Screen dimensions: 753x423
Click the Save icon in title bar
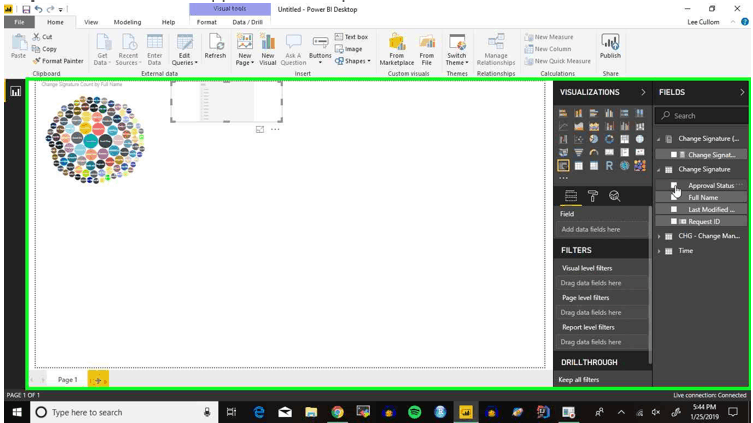(26, 9)
